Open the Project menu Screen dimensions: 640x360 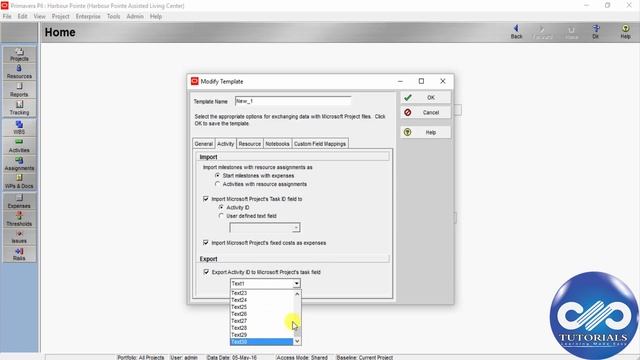pos(60,16)
